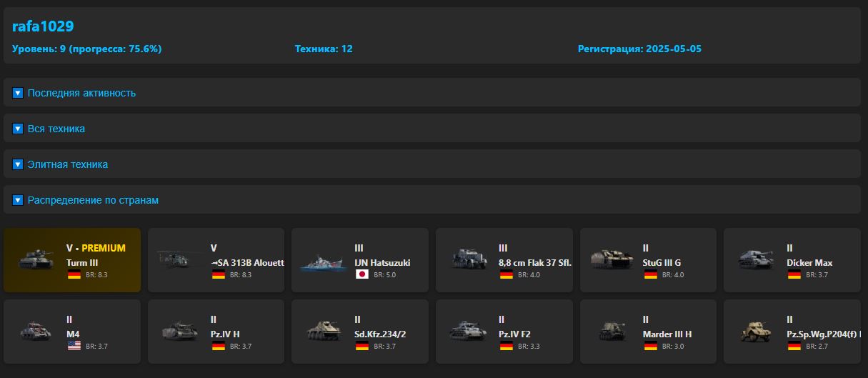This screenshot has width=868, height=378.
Task: Click the StuG III G vehicle icon
Action: (x=612, y=259)
